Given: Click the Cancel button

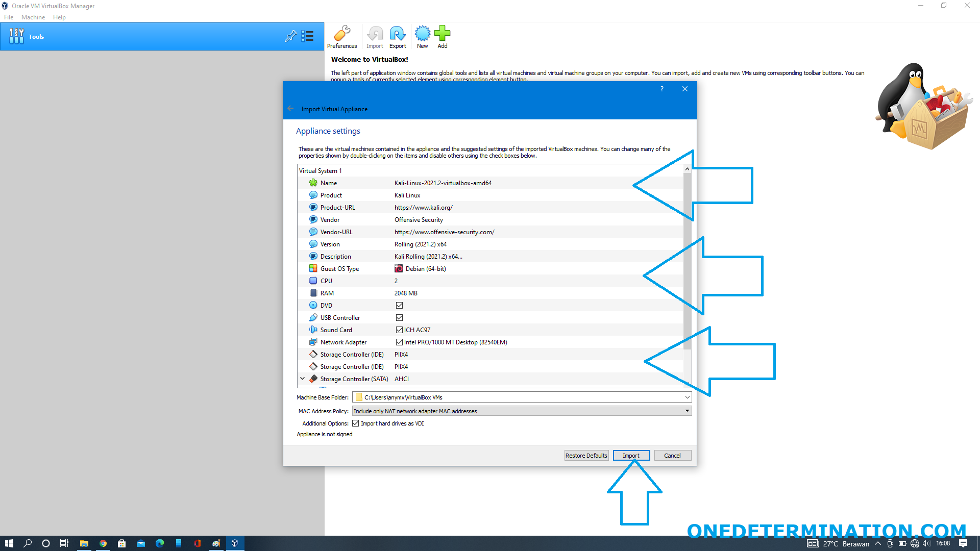Looking at the screenshot, I should (672, 455).
